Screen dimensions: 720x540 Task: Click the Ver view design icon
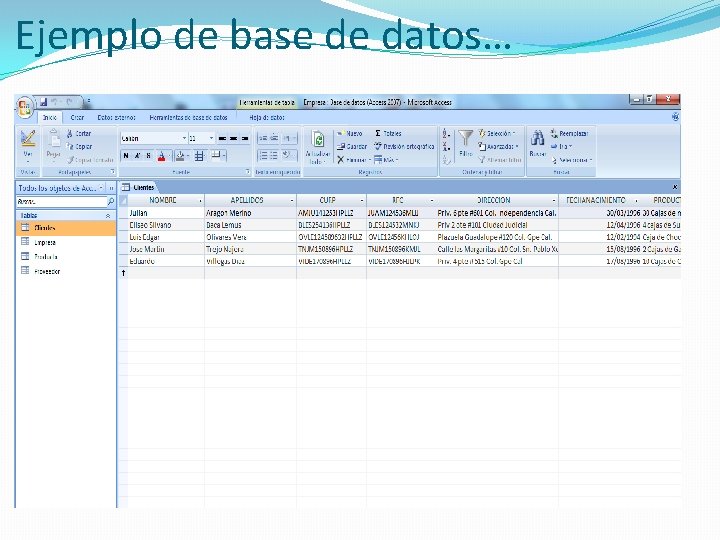(x=28, y=139)
